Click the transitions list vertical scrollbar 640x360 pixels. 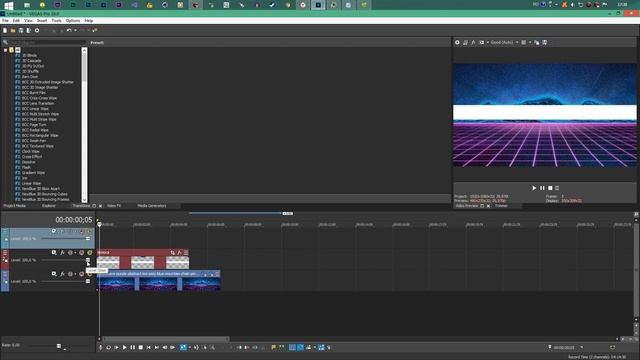[84, 125]
